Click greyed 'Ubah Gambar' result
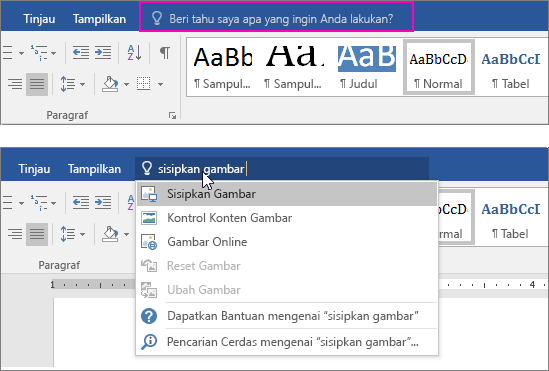Image resolution: width=549 pixels, height=371 pixels. tap(287, 290)
